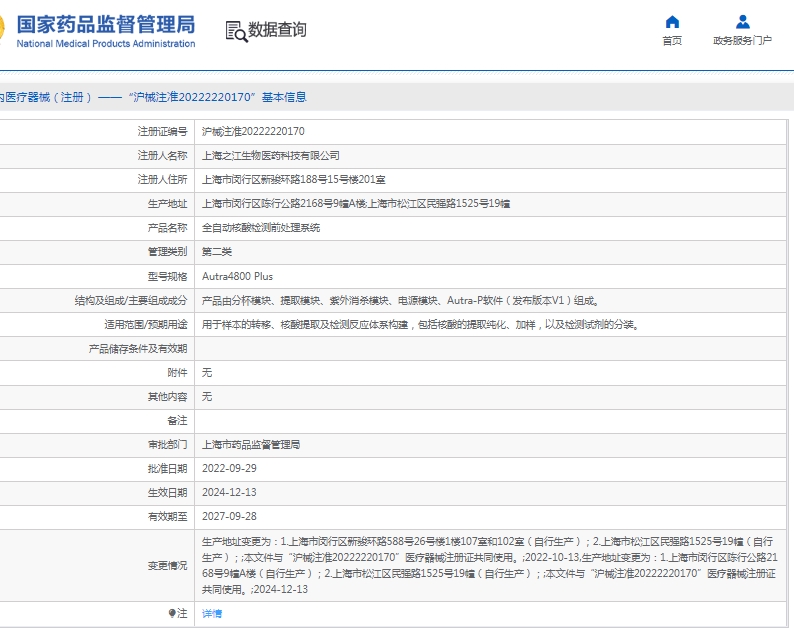Click the effective date 2024-12-13
This screenshot has width=794, height=632.
pos(229,492)
